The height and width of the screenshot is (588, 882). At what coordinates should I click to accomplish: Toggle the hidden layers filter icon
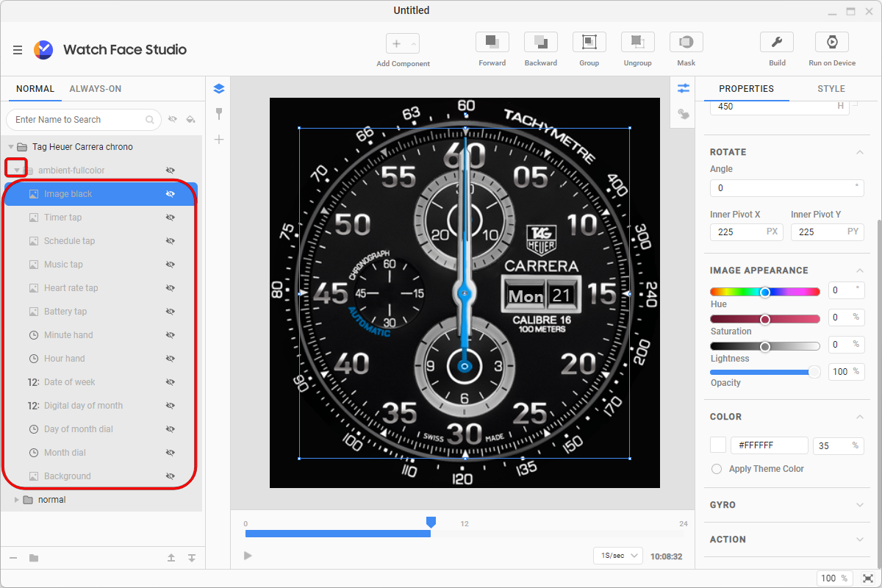(173, 119)
